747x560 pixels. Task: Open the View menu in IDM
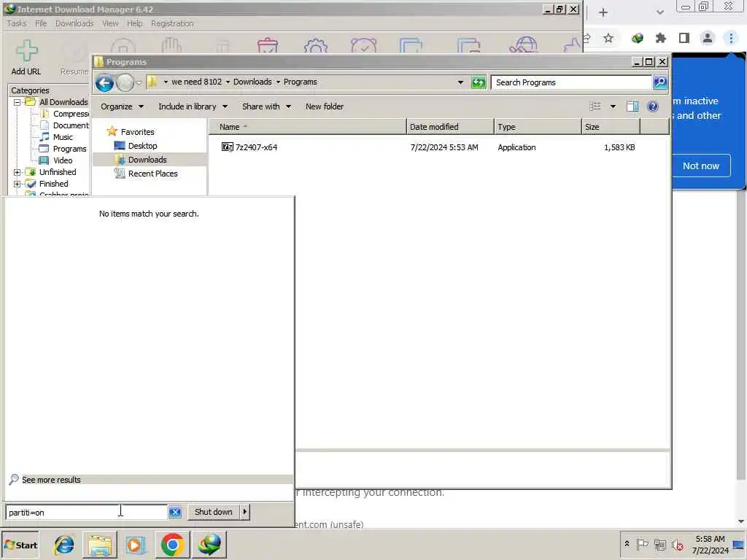[110, 23]
